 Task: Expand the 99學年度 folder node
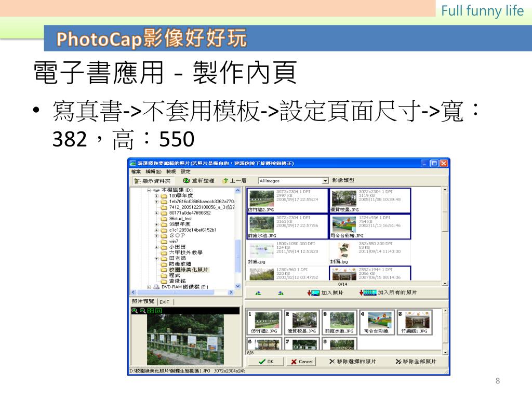pyautogui.click(x=156, y=224)
